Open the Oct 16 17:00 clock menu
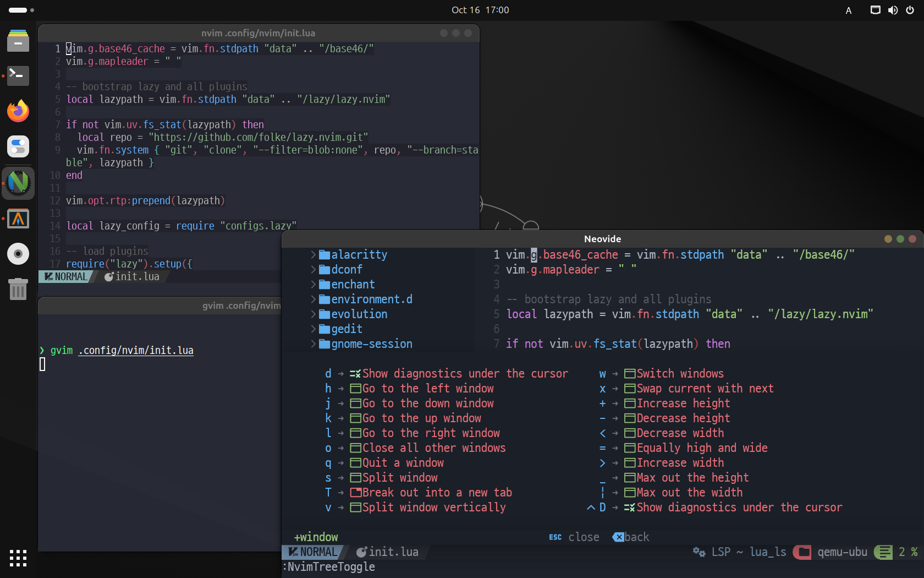Screen dimensions: 924x578 (480, 10)
